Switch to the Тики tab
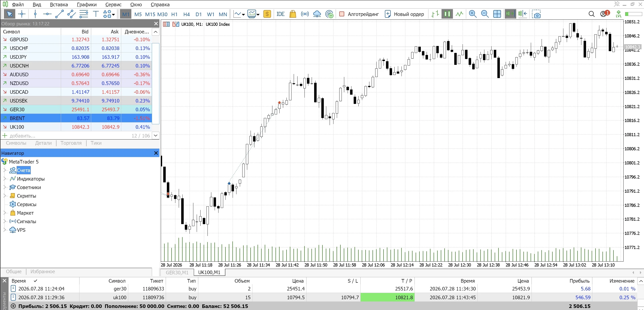The image size is (644, 310). 96,143
